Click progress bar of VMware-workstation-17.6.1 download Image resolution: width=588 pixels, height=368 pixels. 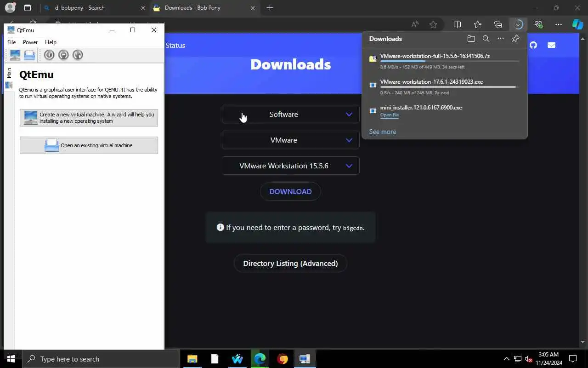coord(450,87)
